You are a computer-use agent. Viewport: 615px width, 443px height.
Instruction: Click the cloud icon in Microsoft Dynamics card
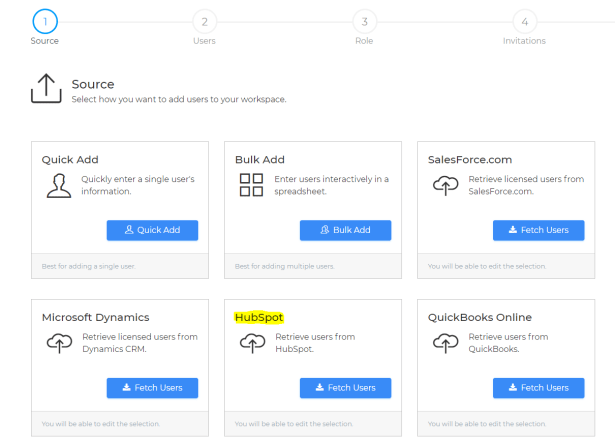tap(59, 343)
